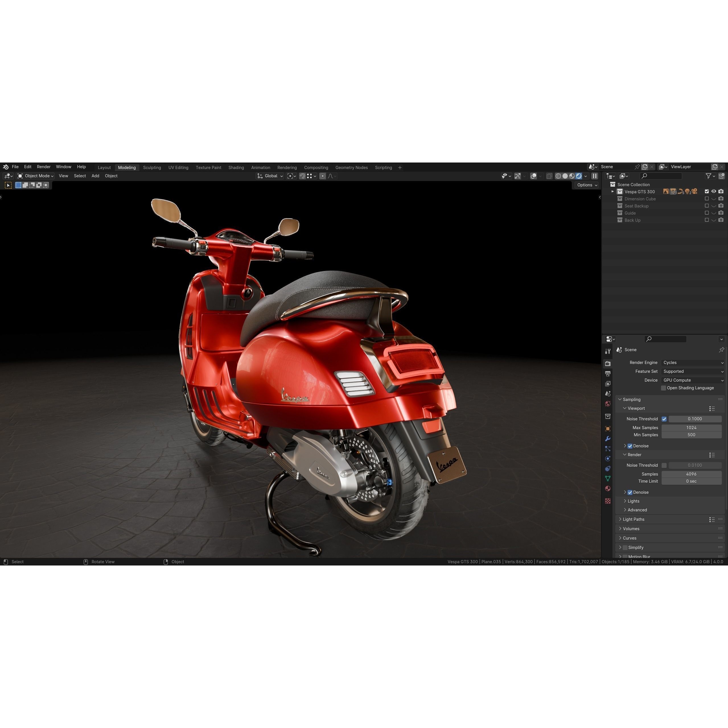Open the Render properties tab

click(607, 364)
